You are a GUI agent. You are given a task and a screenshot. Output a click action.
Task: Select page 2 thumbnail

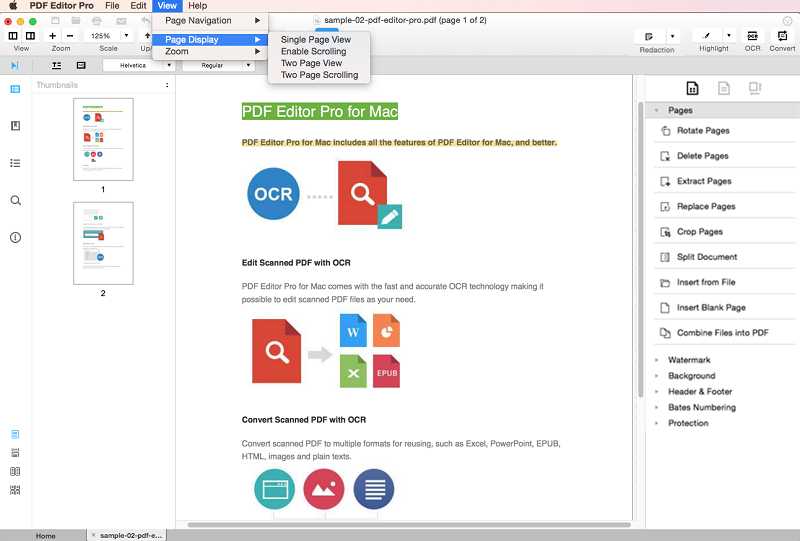[x=102, y=243]
